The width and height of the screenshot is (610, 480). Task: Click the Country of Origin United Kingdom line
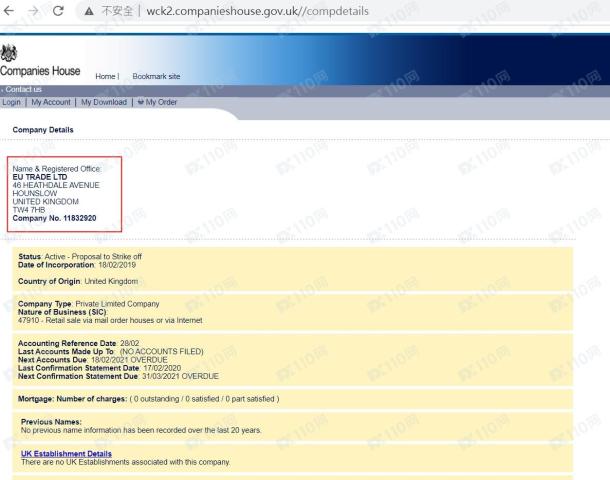(78, 281)
